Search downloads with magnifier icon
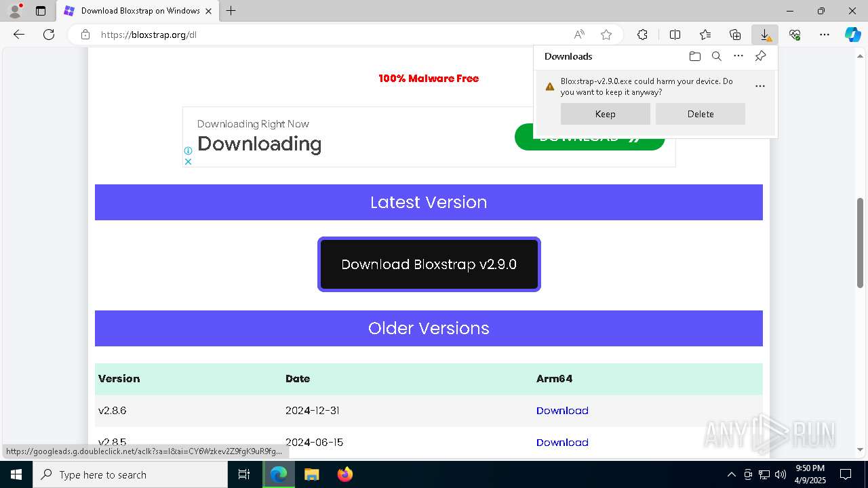This screenshot has height=488, width=868. click(717, 56)
